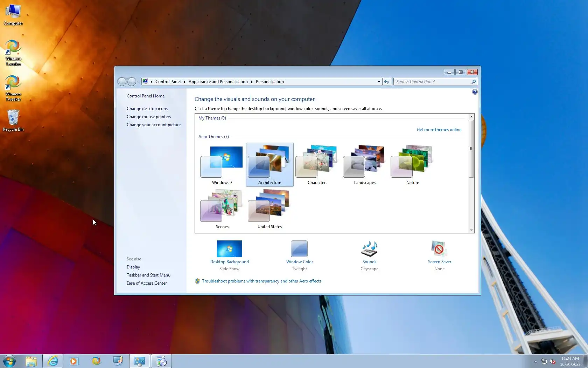Click the software box and disc taskbar icon
588x368 pixels.
[x=161, y=361]
